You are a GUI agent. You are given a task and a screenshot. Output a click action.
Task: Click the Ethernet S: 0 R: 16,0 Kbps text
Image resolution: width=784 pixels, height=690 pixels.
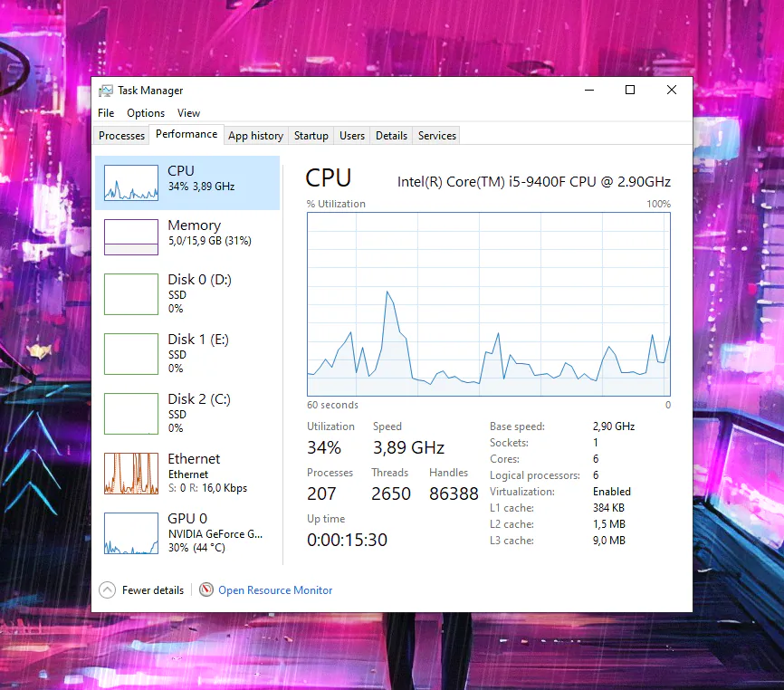point(207,488)
